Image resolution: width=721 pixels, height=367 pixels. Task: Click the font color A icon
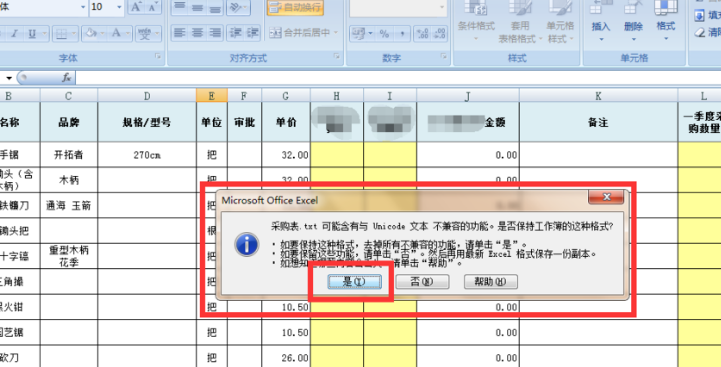[116, 33]
